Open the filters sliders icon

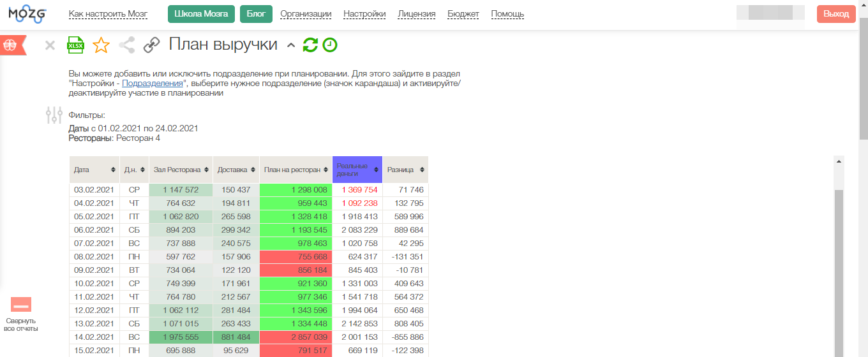(x=54, y=115)
